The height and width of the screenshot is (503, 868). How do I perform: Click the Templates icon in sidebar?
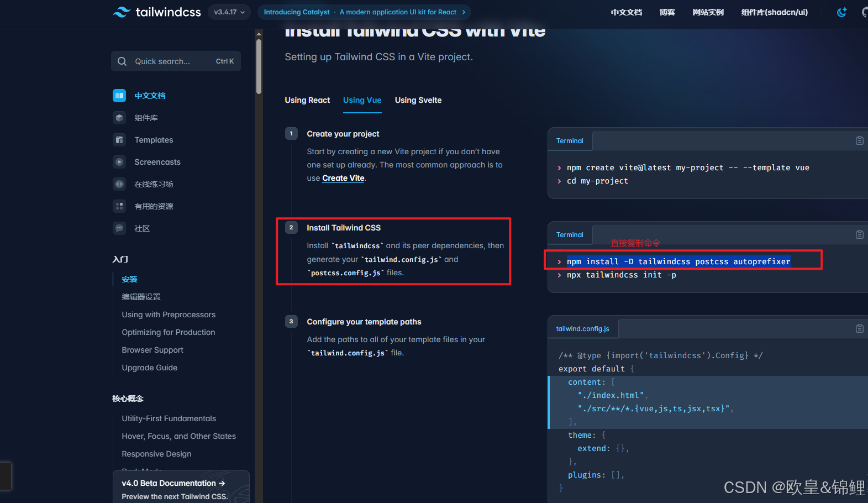click(x=119, y=140)
